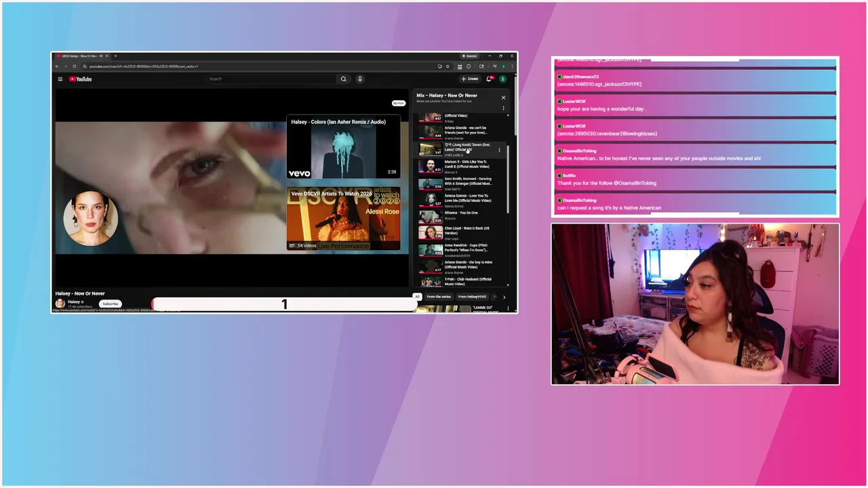Open a new browser tab with plus
Viewport: 868px width, 488px height.
coord(115,56)
